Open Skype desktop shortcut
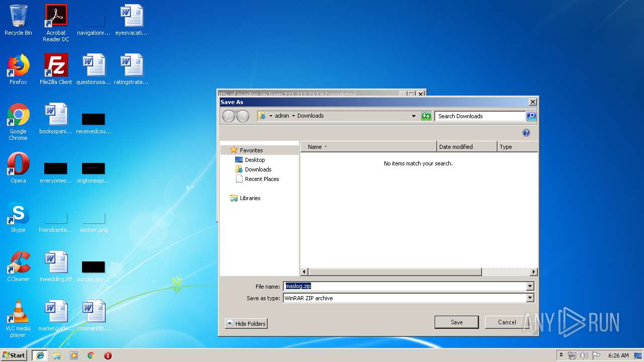Image resolution: width=644 pixels, height=362 pixels. 18,217
